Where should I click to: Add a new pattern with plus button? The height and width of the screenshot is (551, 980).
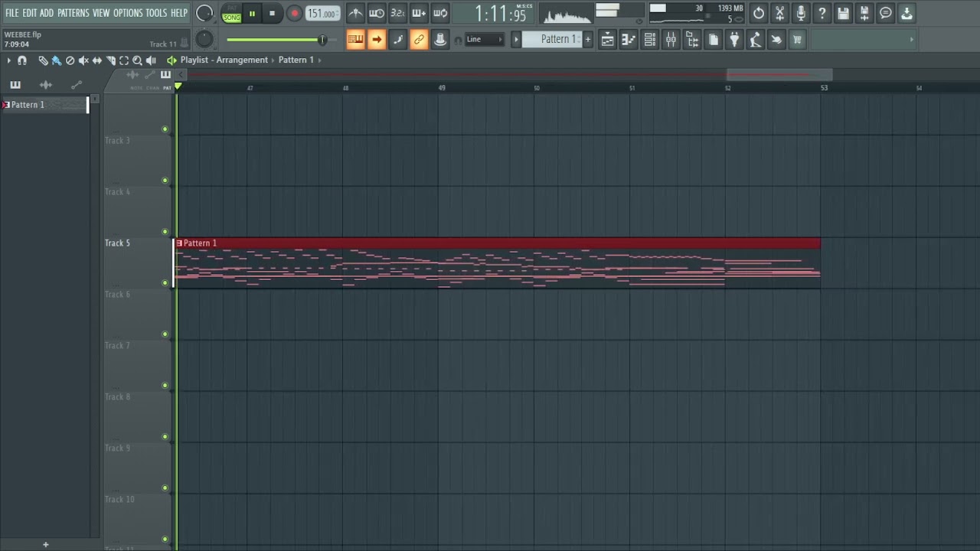(588, 40)
